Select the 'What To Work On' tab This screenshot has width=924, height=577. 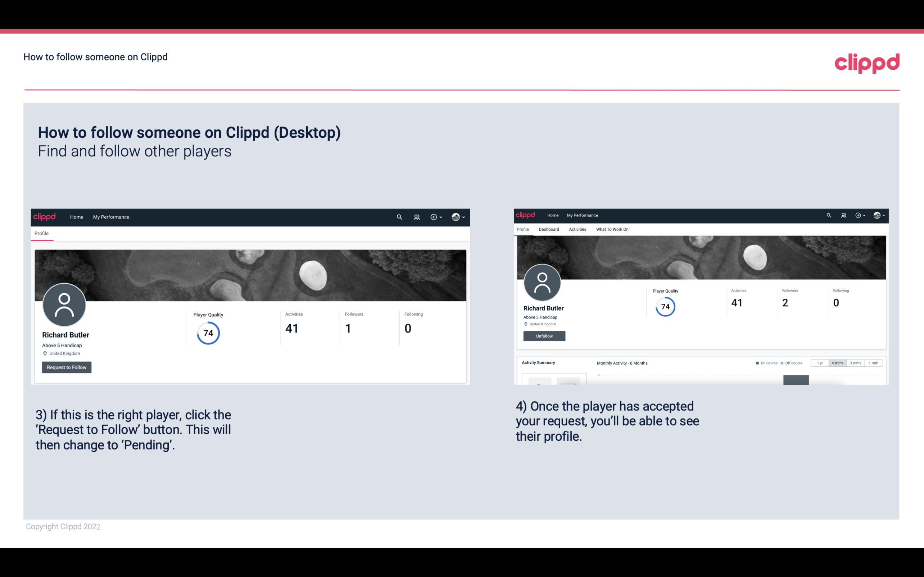[x=611, y=229]
